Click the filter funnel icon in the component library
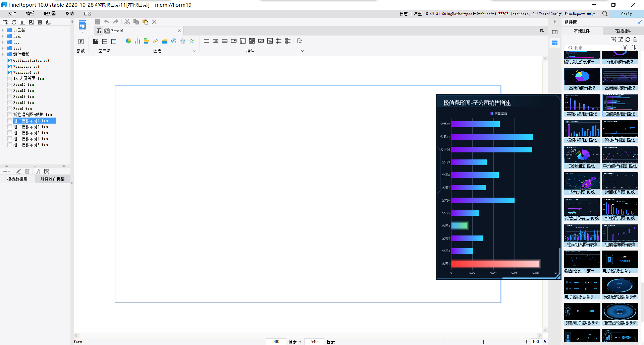This screenshot has height=345, width=644. [625, 48]
